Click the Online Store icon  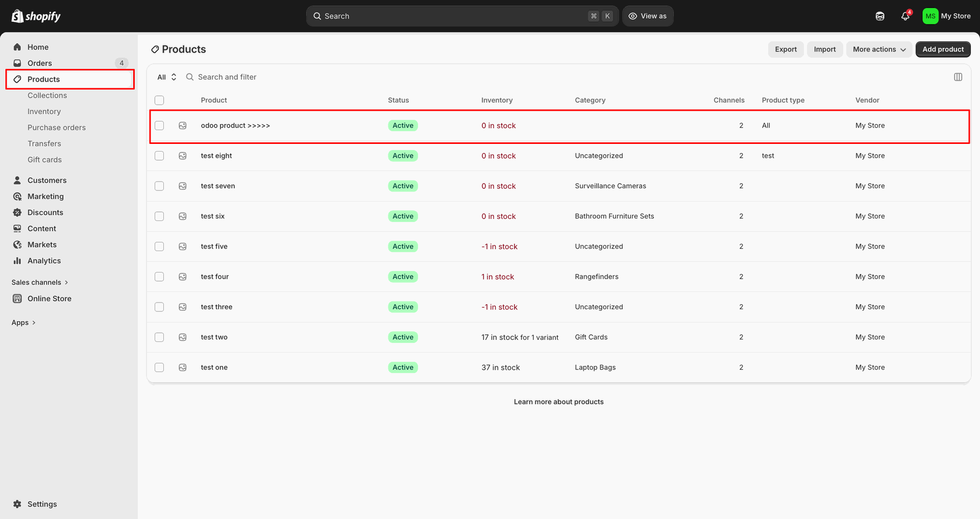[x=17, y=299]
